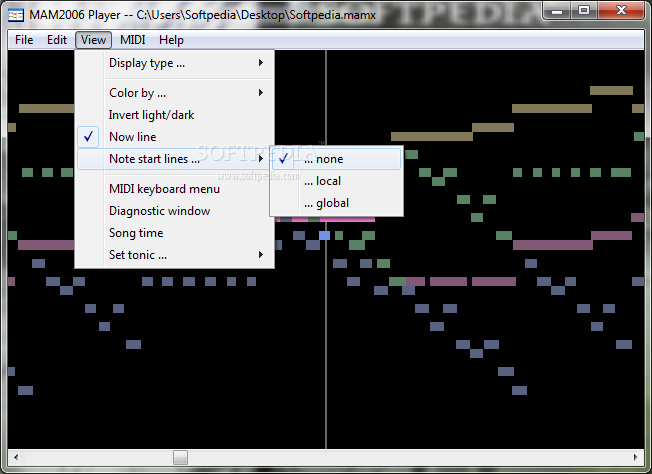This screenshot has width=652, height=474.
Task: Minimize the MAM2006 Player window
Action: point(557,10)
